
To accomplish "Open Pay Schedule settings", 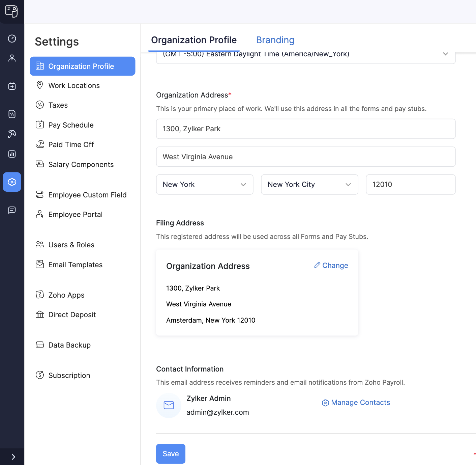I will (x=71, y=125).
